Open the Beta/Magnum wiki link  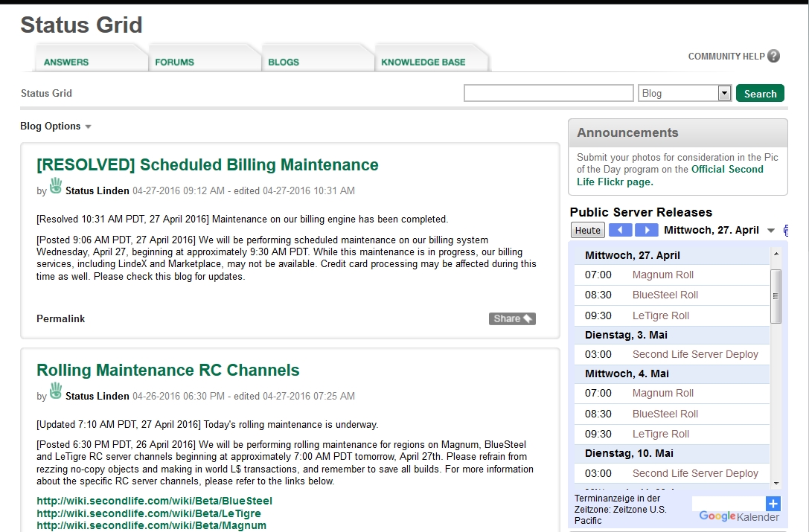click(x=151, y=525)
